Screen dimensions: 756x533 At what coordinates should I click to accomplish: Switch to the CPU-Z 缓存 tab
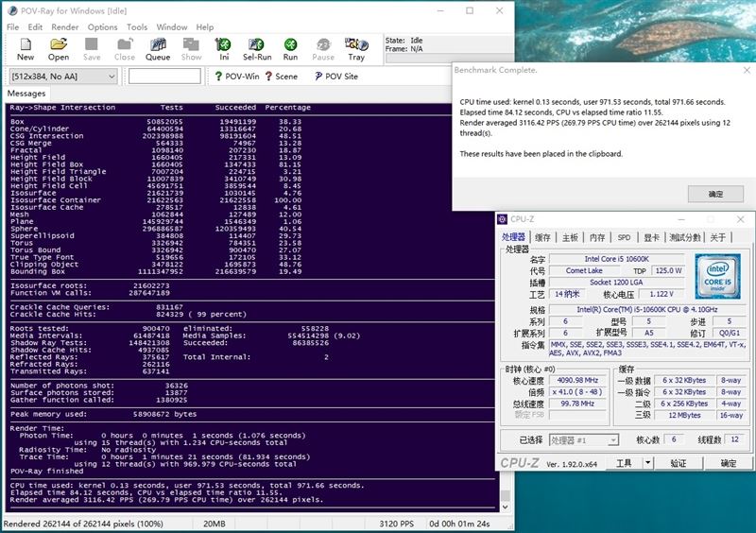click(542, 237)
